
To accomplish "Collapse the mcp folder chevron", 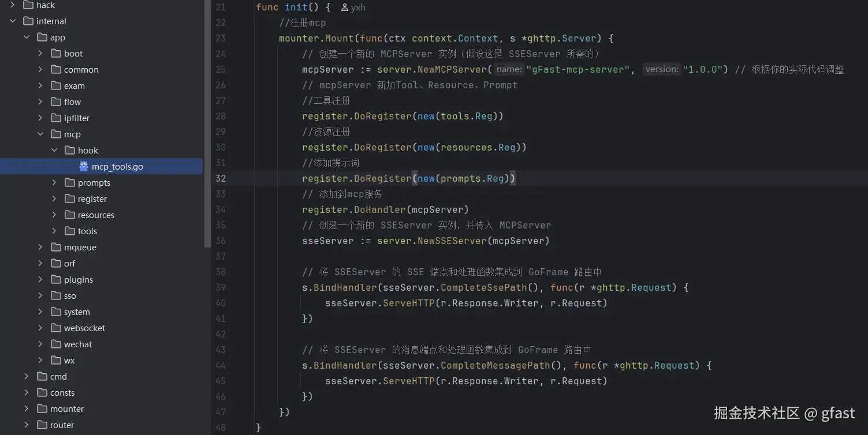I will (40, 134).
